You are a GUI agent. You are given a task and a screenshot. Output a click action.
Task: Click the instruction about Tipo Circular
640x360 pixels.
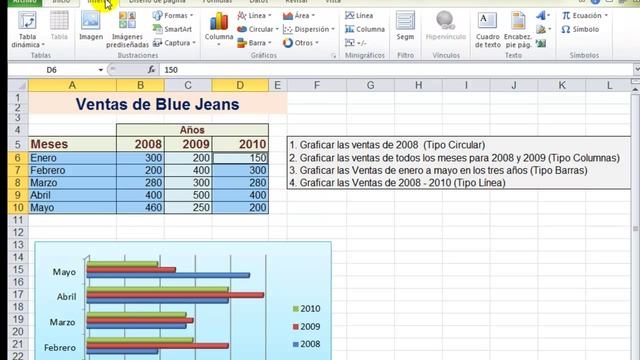click(x=387, y=145)
